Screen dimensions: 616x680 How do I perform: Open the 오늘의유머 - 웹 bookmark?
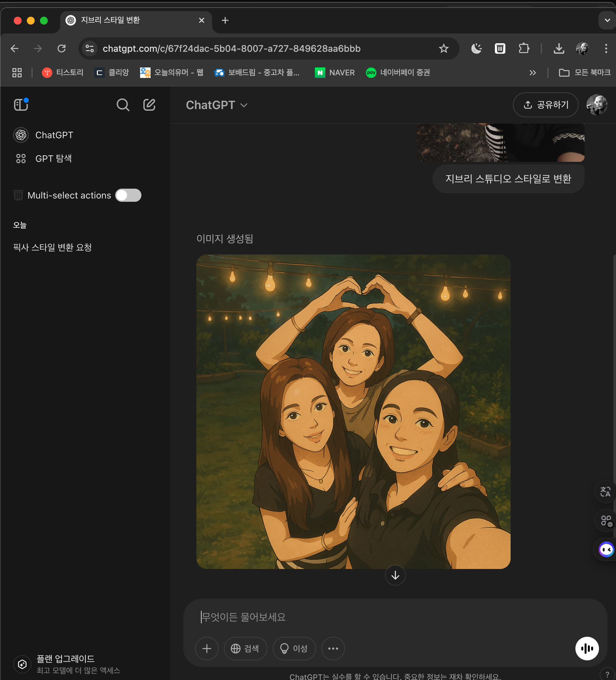(x=172, y=72)
